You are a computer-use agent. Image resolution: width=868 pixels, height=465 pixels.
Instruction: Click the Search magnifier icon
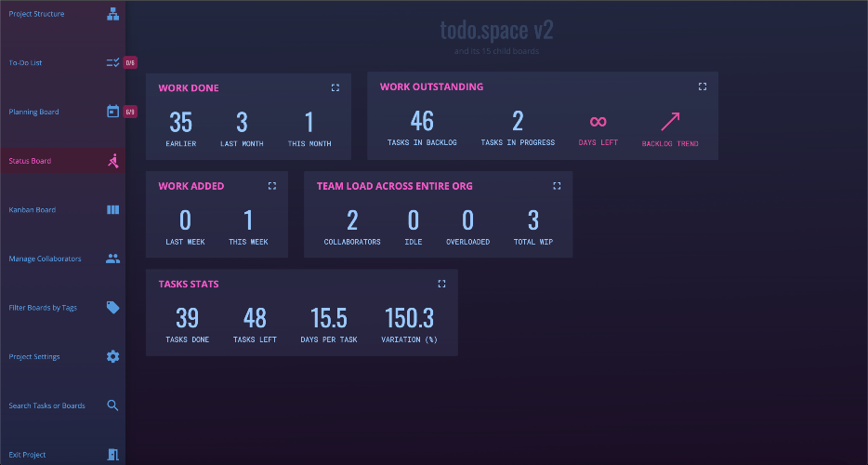tap(113, 405)
